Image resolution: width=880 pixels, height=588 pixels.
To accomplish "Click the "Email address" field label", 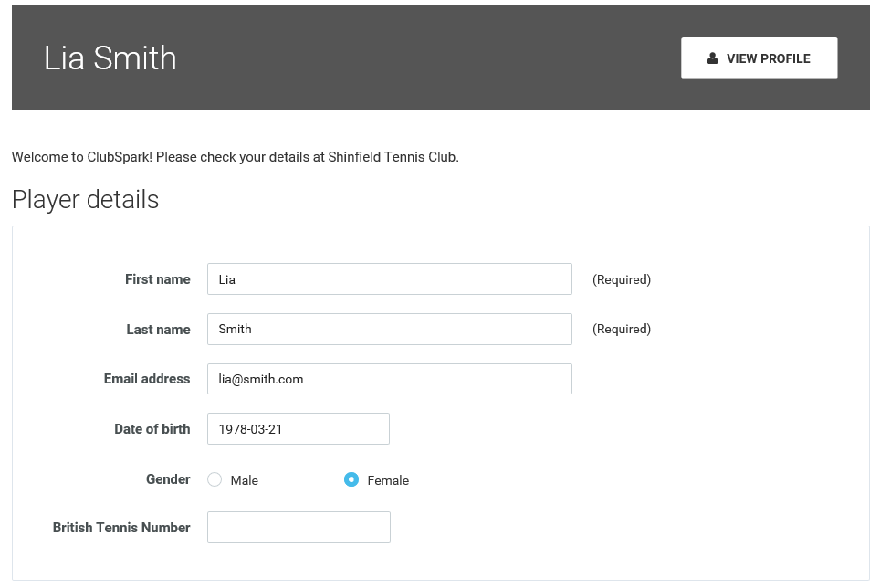I will tap(147, 379).
